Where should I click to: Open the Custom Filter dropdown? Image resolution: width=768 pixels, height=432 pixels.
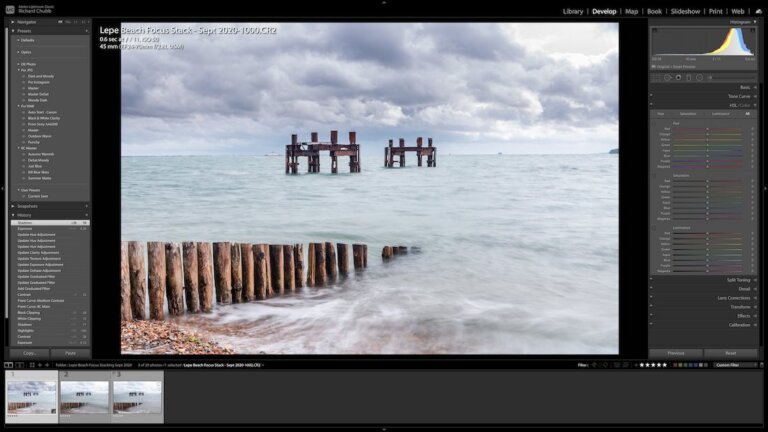point(735,365)
